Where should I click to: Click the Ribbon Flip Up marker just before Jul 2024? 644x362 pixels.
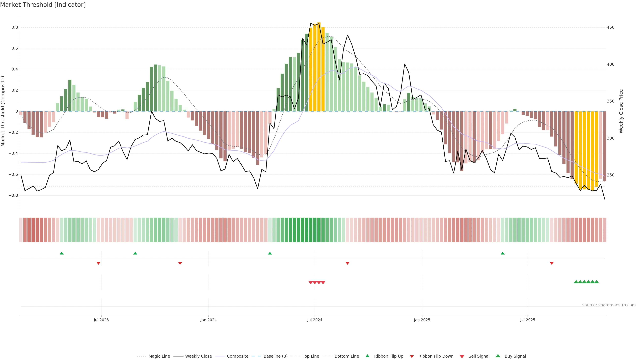(x=270, y=253)
